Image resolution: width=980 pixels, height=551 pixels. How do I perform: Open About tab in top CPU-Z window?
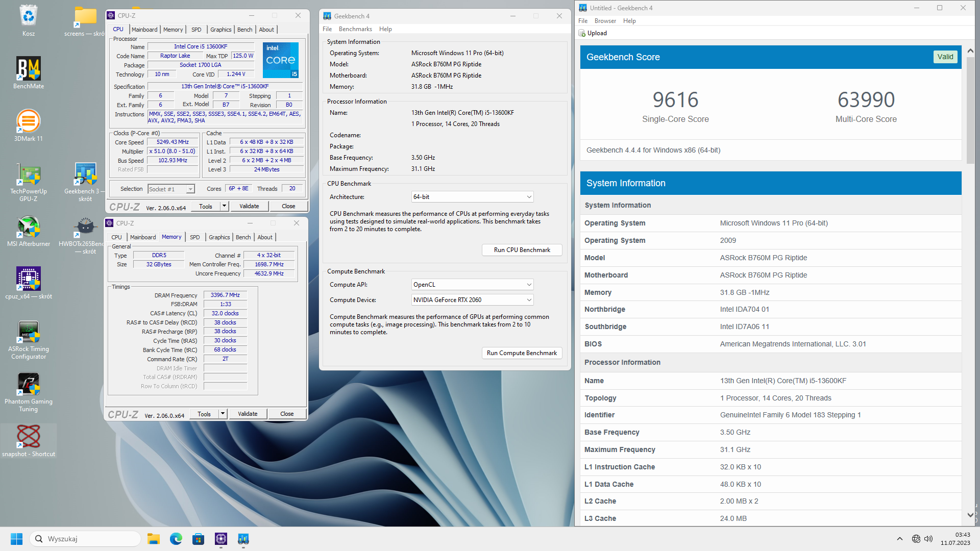266,30
